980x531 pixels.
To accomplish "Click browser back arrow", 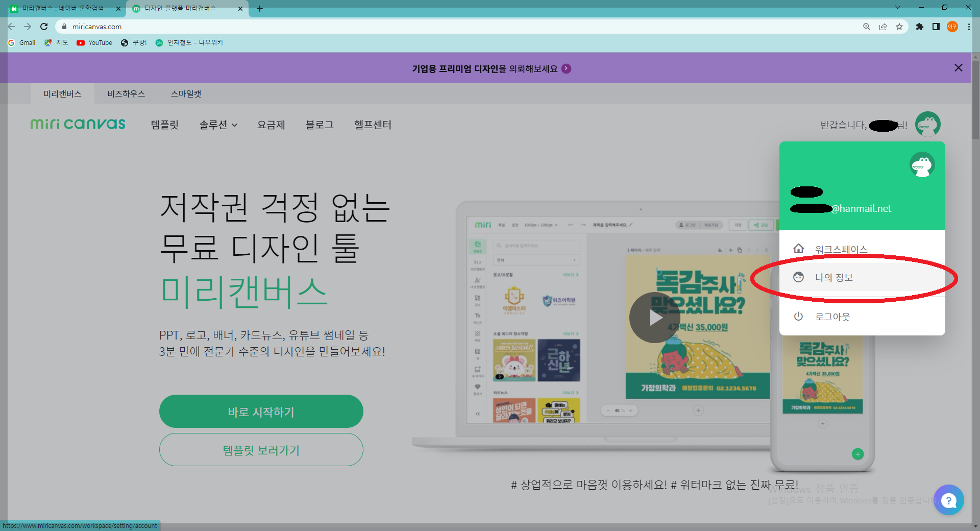I will tap(11, 27).
